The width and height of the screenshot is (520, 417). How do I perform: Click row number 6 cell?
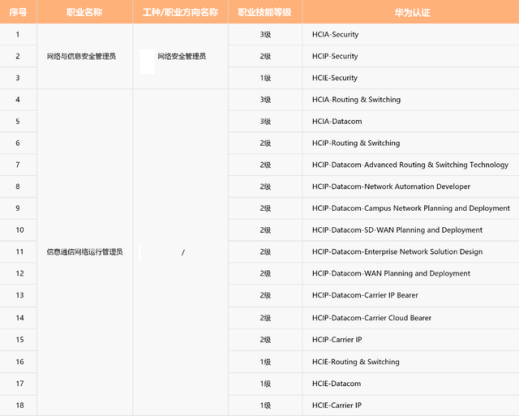point(18,143)
